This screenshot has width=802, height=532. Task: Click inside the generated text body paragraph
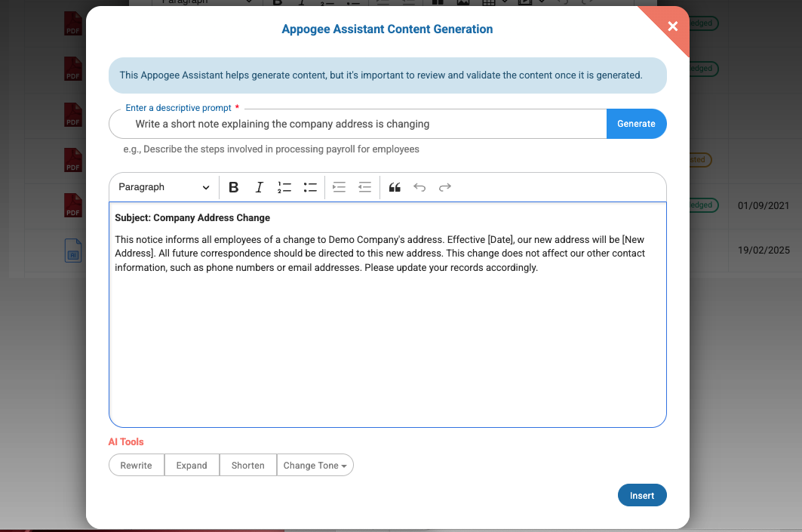tap(379, 254)
